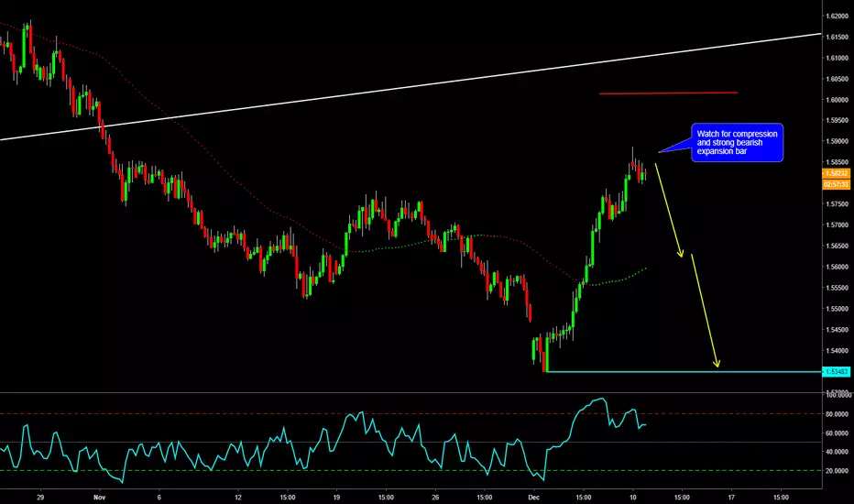Click the 29 date label on the time axis
The width and height of the screenshot is (854, 504).
tap(40, 497)
